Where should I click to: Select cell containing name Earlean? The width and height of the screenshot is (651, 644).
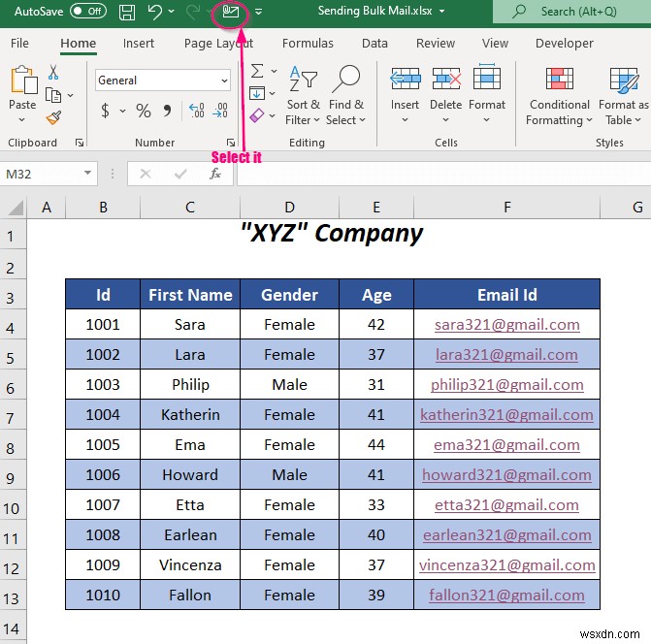pos(190,534)
